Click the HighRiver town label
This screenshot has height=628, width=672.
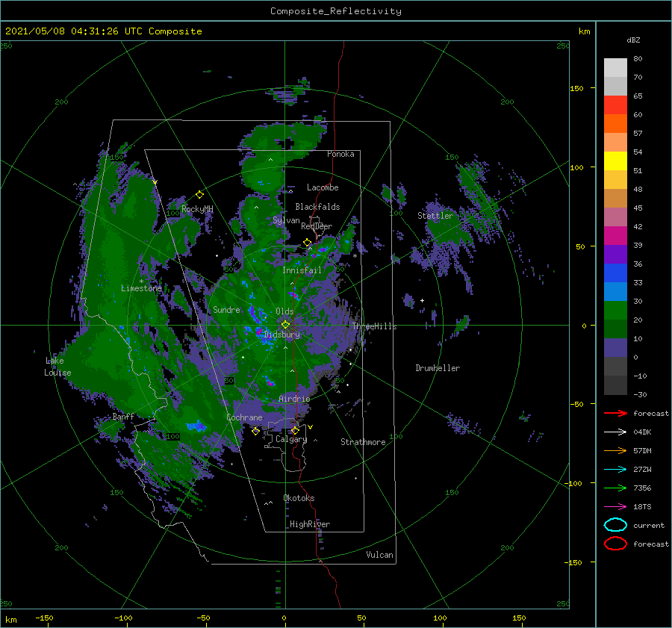(310, 524)
